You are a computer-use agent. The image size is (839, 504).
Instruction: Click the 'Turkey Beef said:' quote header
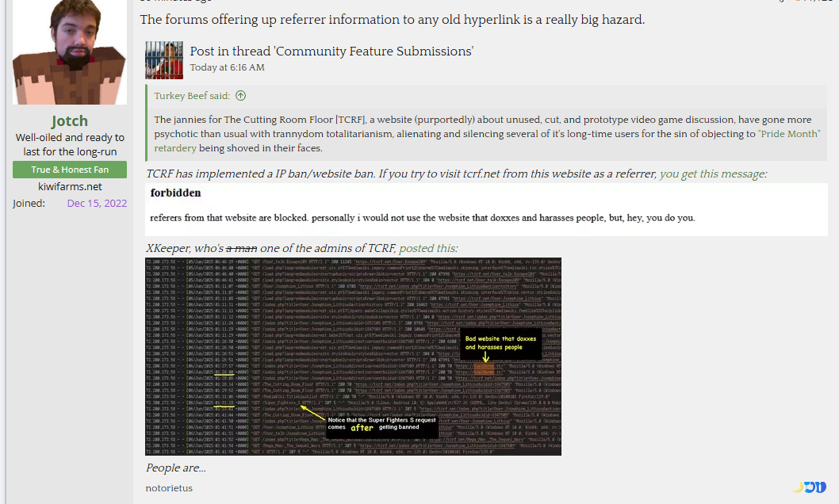pyautogui.click(x=192, y=96)
